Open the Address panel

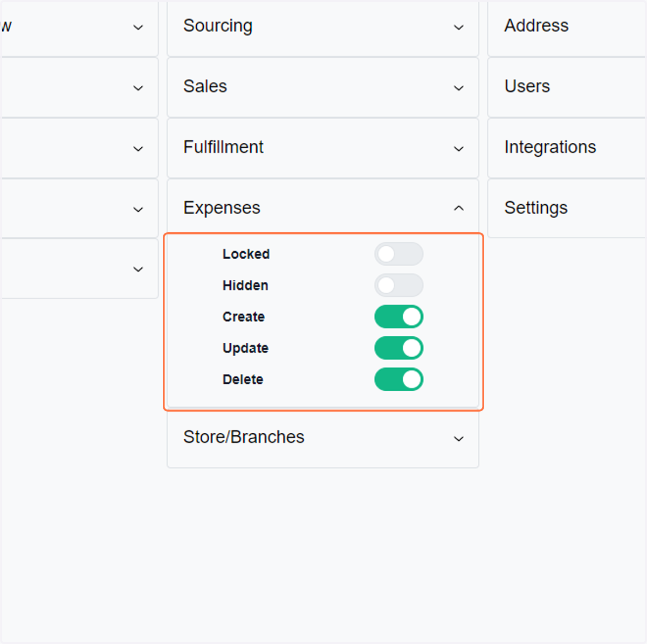(x=567, y=27)
